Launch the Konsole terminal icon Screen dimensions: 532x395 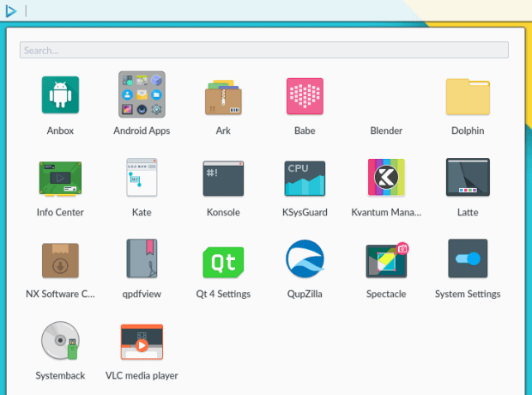coord(223,179)
